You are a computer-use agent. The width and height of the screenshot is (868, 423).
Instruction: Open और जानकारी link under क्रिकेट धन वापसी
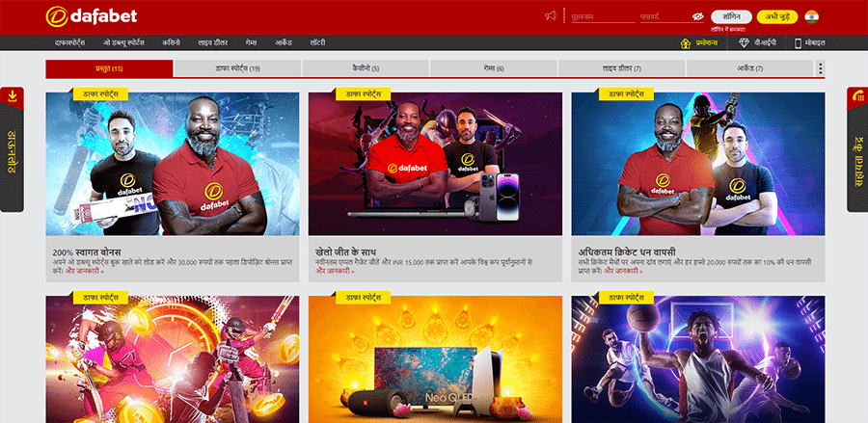click(623, 272)
